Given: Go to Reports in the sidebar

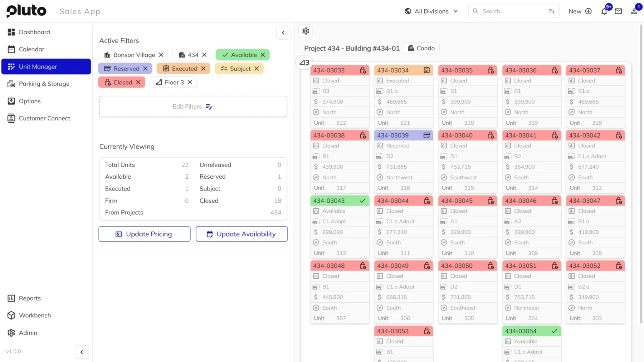Looking at the screenshot, I should pyautogui.click(x=30, y=298).
